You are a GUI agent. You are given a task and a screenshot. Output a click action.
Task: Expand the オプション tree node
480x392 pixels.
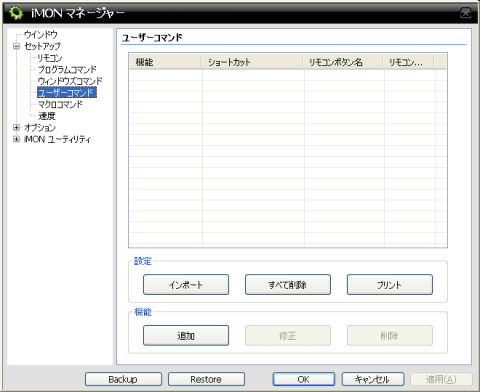16,127
